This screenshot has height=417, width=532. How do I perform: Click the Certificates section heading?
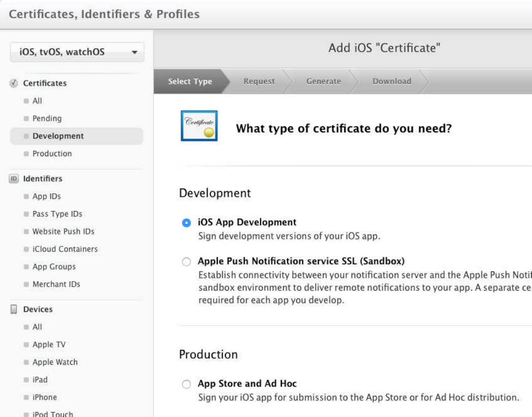point(45,83)
